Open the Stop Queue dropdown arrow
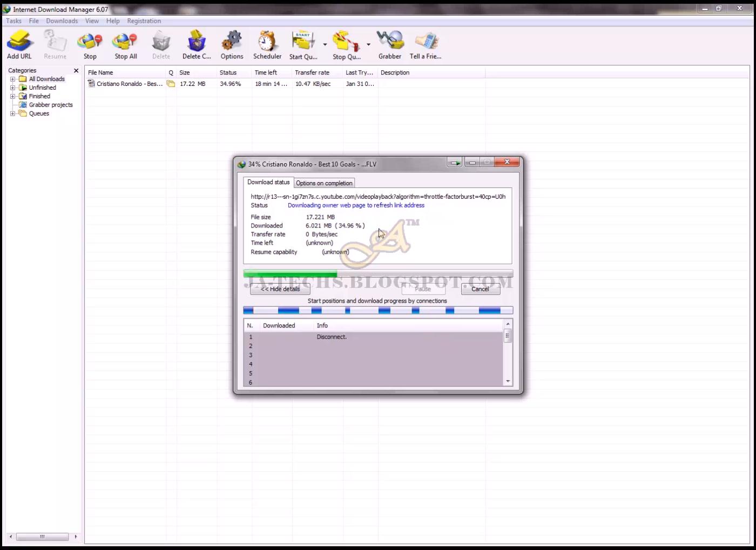Viewport: 756px width, 550px height. 369,45
